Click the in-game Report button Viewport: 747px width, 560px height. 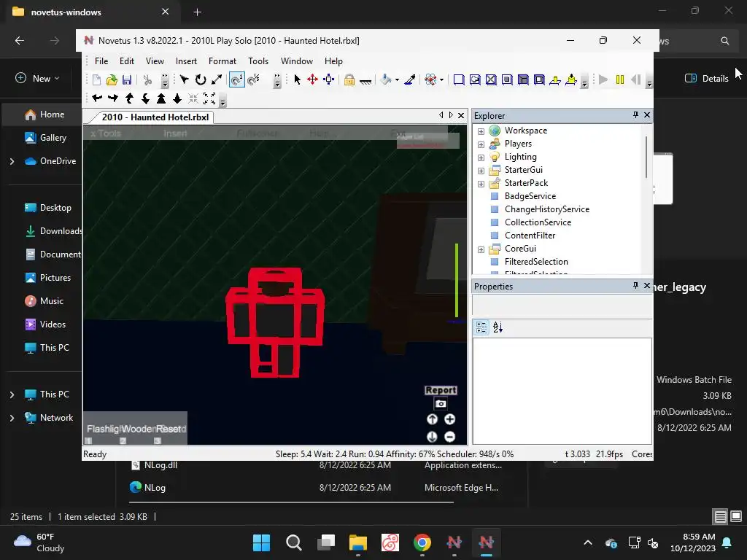441,390
